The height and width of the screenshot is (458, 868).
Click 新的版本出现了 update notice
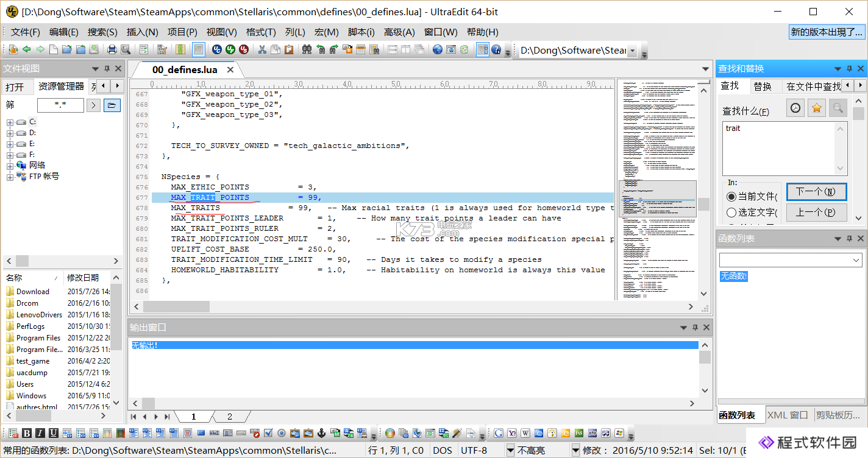click(x=827, y=32)
